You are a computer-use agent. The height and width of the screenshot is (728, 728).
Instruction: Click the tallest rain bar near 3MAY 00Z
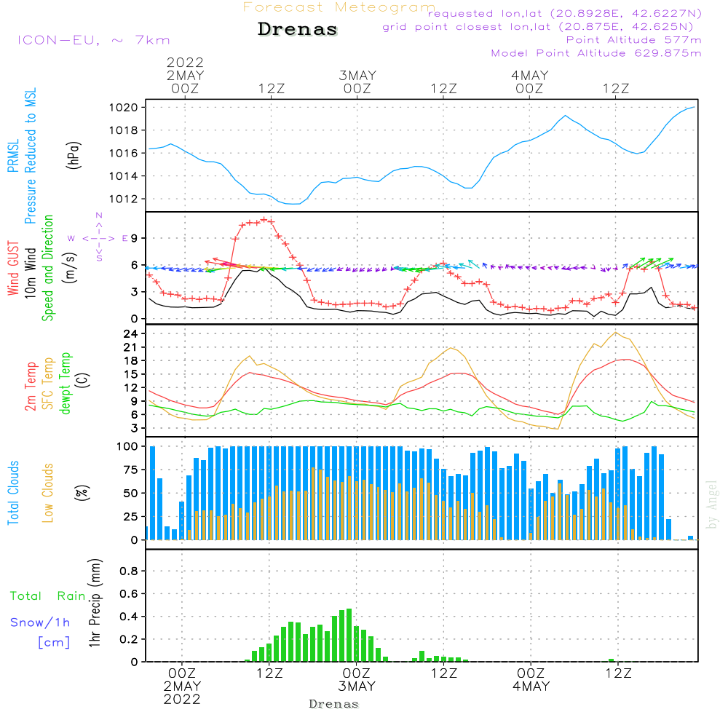(x=349, y=635)
